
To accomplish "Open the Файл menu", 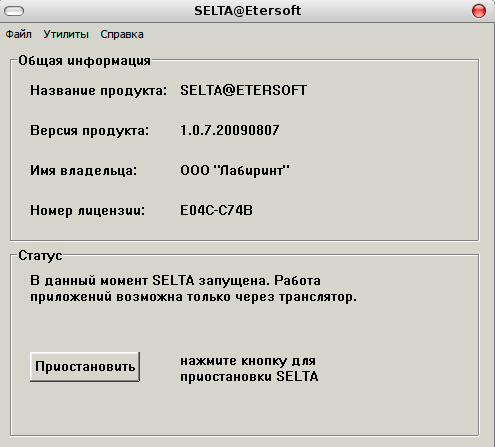I will pos(19,34).
